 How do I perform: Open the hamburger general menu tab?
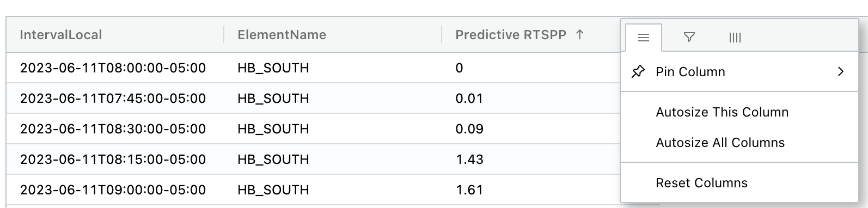coord(644,38)
